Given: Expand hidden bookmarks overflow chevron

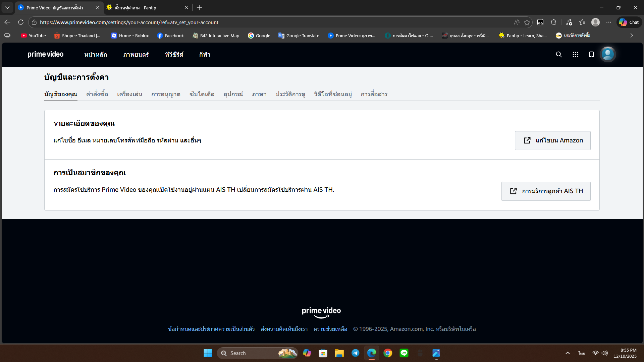Looking at the screenshot, I should [632, 36].
